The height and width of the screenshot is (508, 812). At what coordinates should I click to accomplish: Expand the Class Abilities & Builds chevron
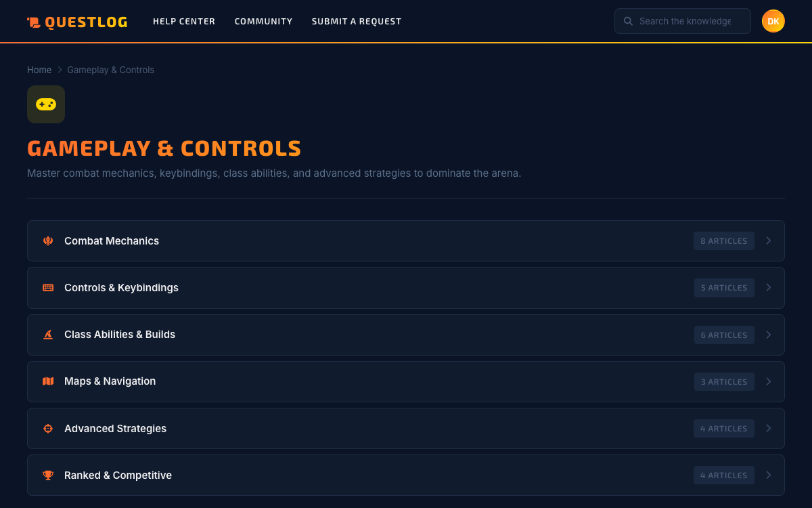coord(768,335)
